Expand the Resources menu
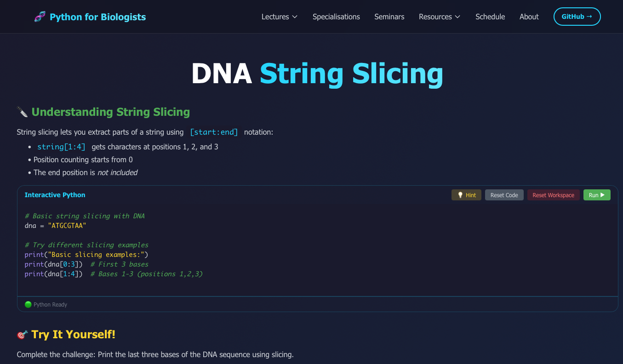623x364 pixels. (x=435, y=17)
